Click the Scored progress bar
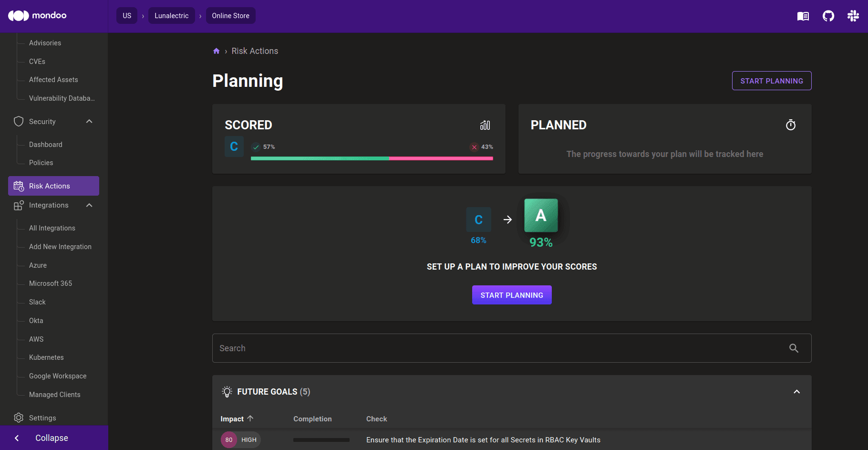 [372, 158]
